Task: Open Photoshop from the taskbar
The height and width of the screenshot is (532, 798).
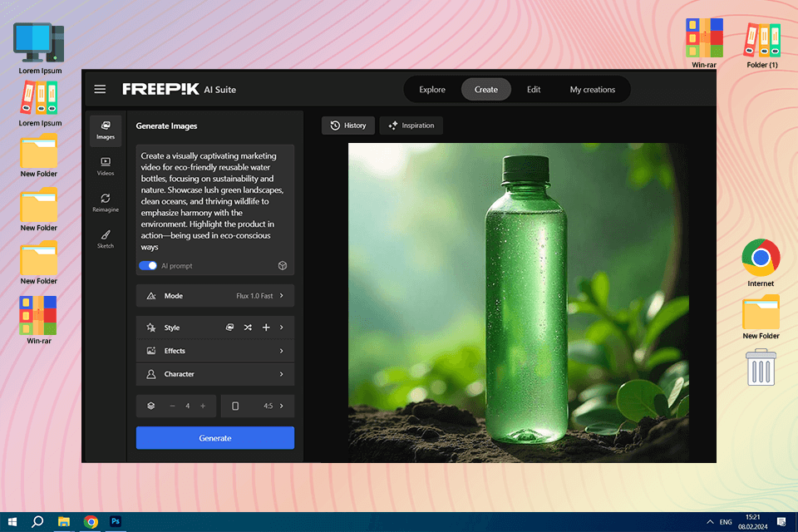Action: coord(116,522)
